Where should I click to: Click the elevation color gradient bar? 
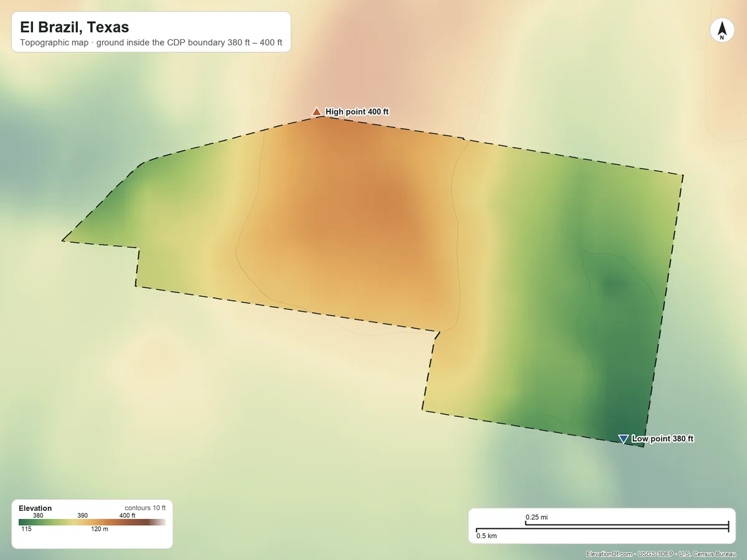(x=92, y=522)
